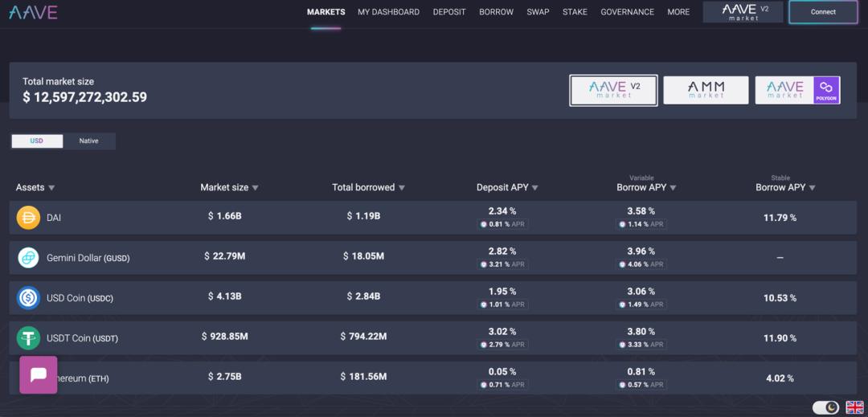Open the Aave Polygon market tile
The height and width of the screenshot is (417, 868).
coord(798,90)
